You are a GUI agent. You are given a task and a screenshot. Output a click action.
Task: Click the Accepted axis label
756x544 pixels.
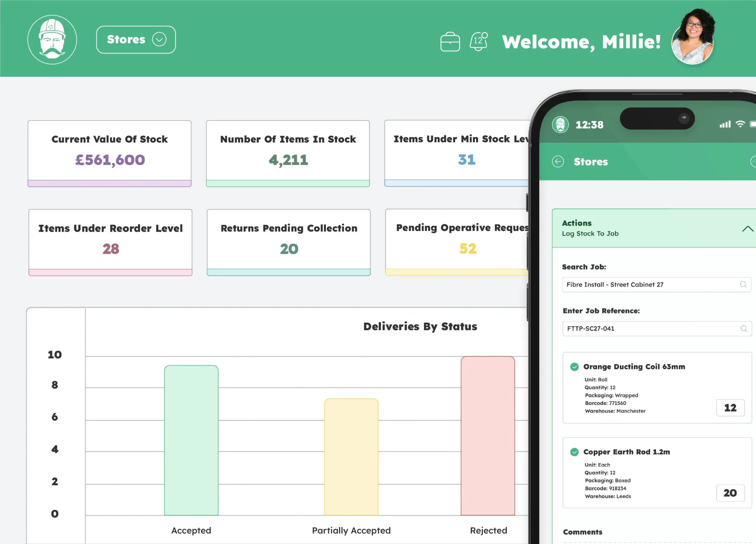tap(191, 530)
